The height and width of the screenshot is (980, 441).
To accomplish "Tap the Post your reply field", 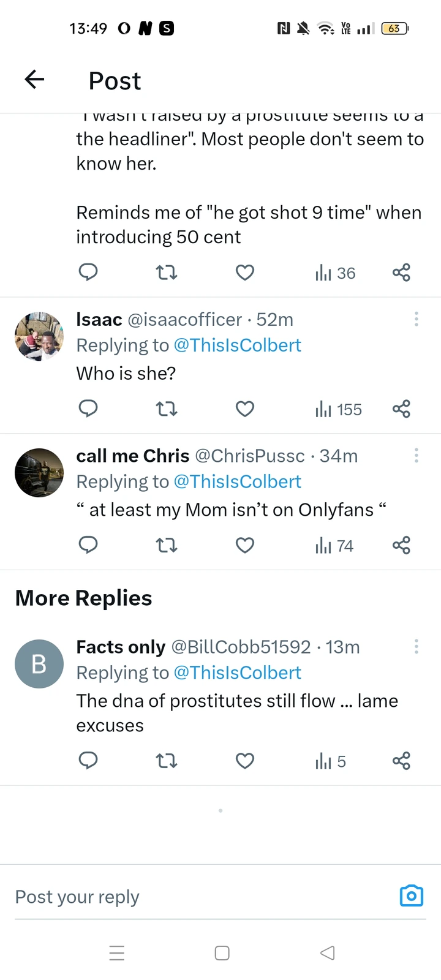I will click(x=196, y=897).
